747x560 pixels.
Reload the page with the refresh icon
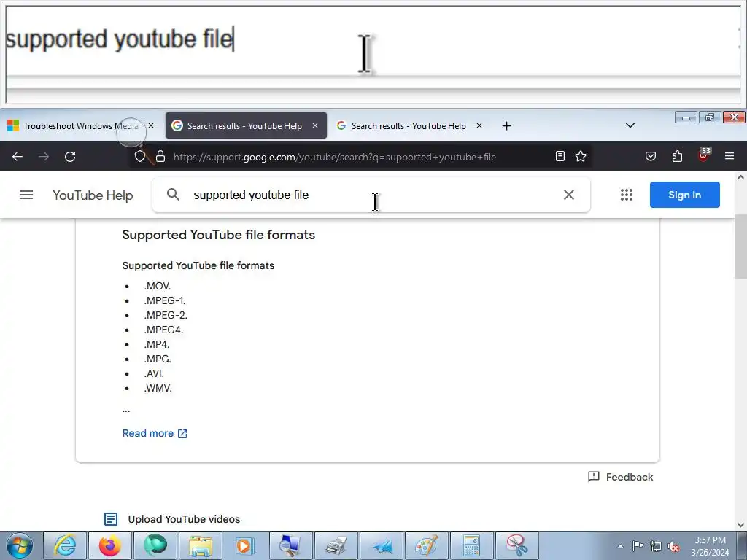pos(70,157)
